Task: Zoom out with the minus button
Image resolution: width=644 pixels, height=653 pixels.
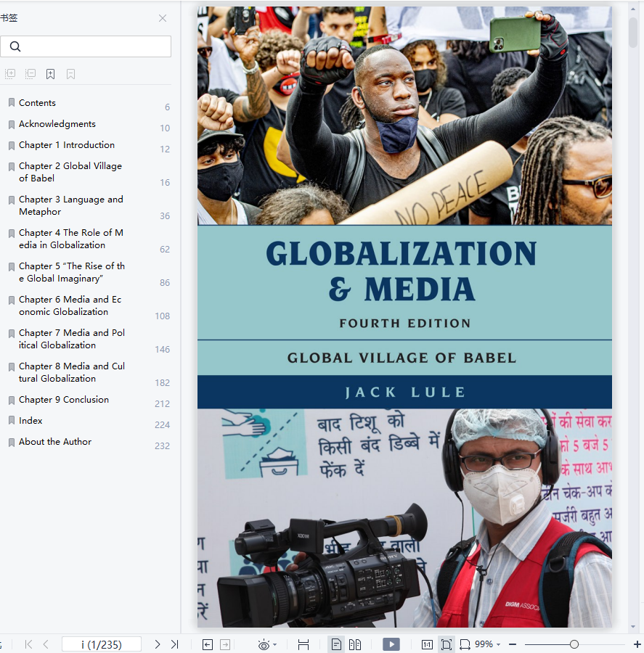Action: pyautogui.click(x=513, y=644)
